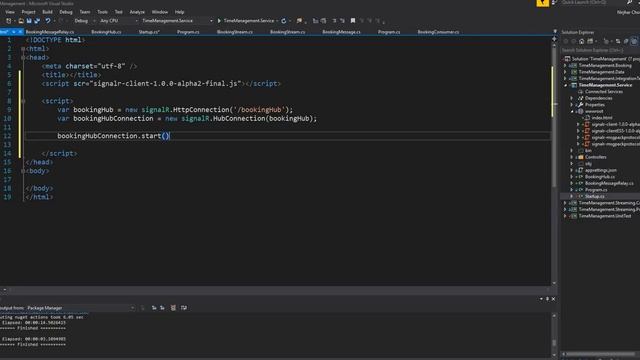The width and height of the screenshot is (640, 360).
Task: Select TimeManagement.UnitTest project
Action: [x=605, y=216]
